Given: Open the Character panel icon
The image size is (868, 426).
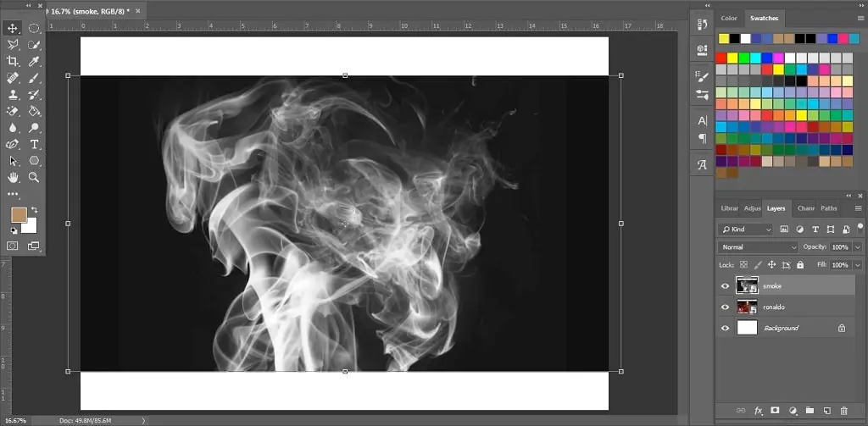Looking at the screenshot, I should [x=702, y=120].
